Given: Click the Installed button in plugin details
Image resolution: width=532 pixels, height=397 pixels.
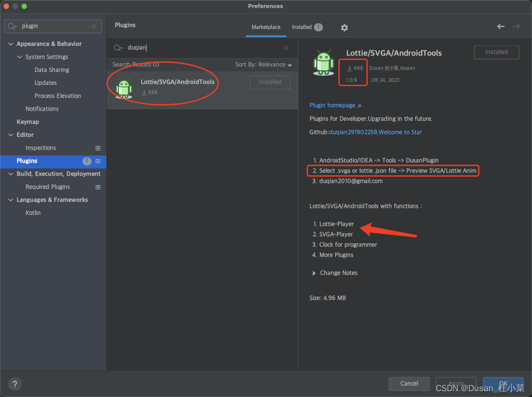Looking at the screenshot, I should coord(496,52).
